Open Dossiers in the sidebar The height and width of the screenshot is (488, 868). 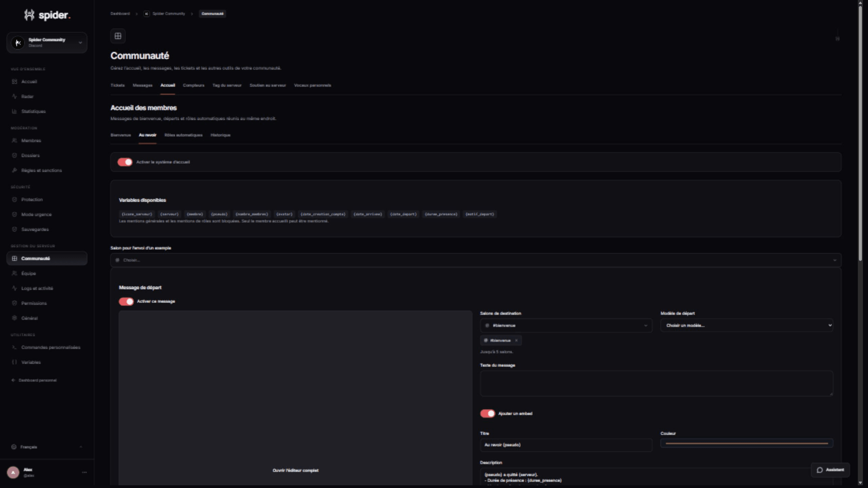47,156
